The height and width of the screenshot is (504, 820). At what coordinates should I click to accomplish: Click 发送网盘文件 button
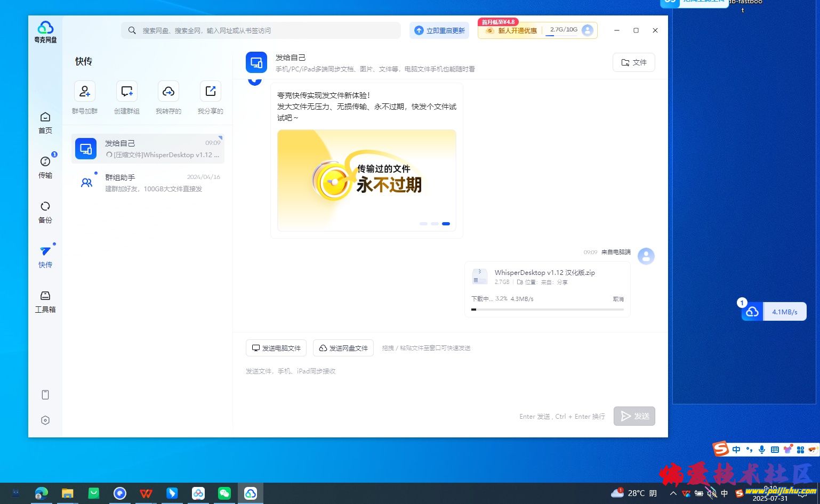click(343, 348)
